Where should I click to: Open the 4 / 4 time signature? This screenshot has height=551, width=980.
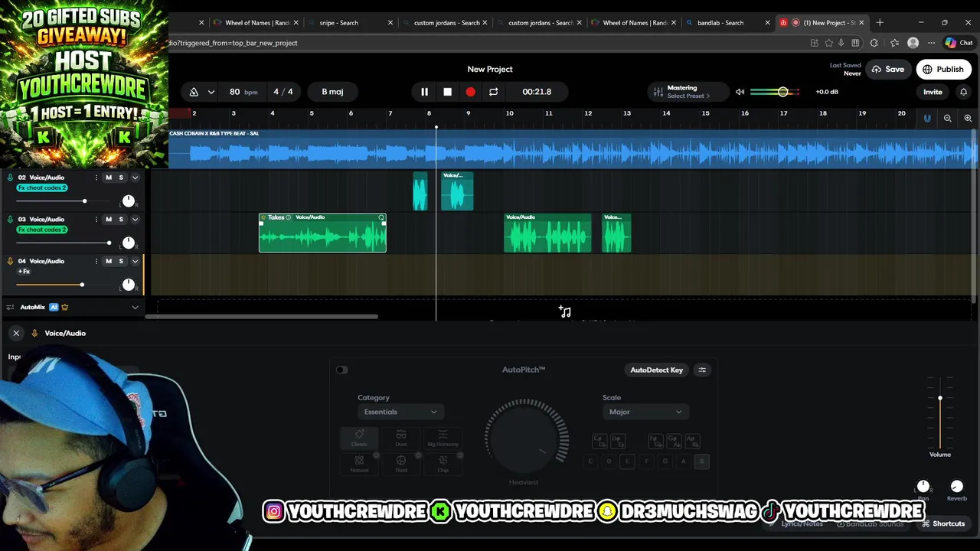283,92
